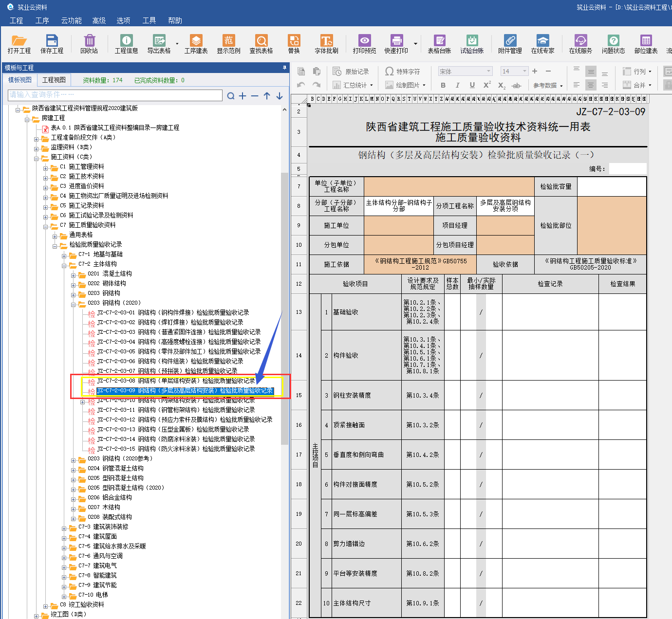Click the copy icon in editor toolbar
The width and height of the screenshot is (672, 619).
(x=301, y=72)
